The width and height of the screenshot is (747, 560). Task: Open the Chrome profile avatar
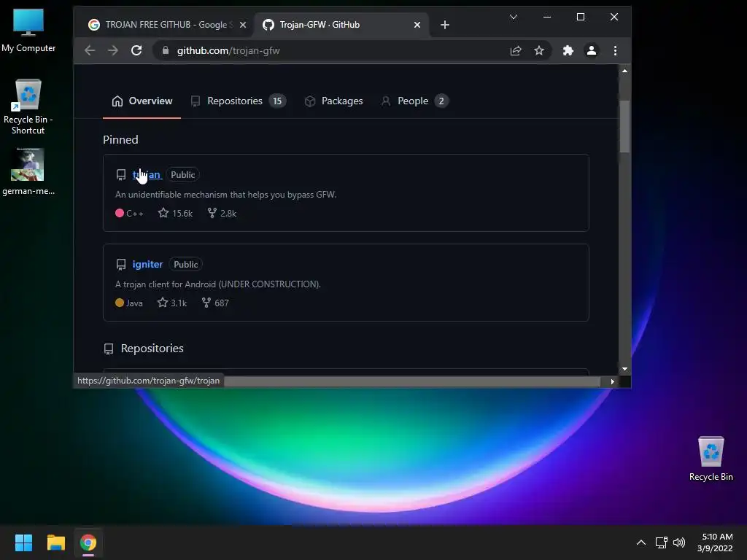[591, 50]
